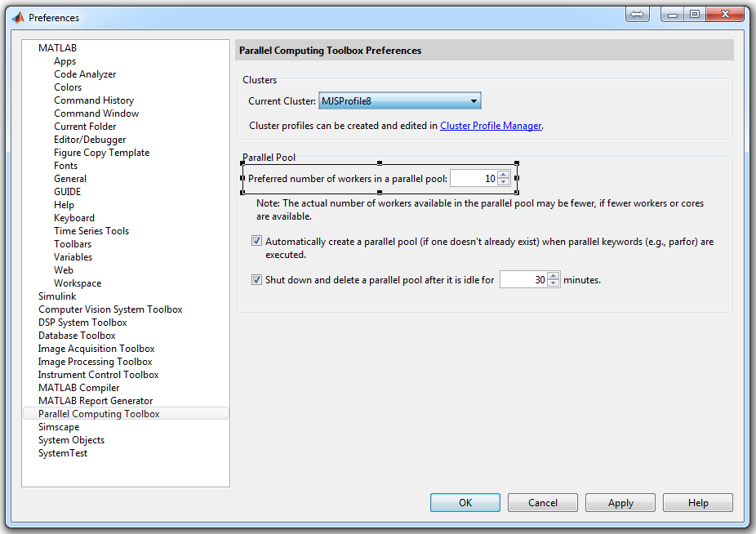Toggle shut down idle parallel pool checkbox
756x534 pixels.
(x=257, y=279)
